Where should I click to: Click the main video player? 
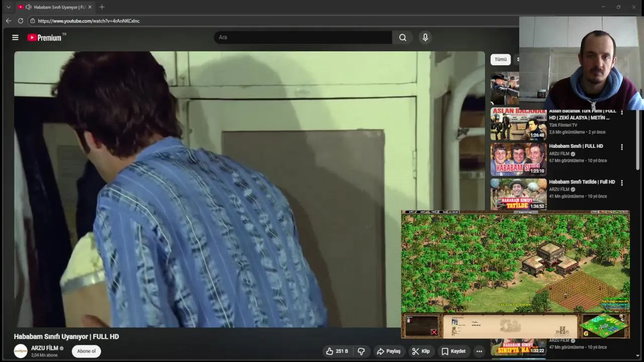pyautogui.click(x=250, y=189)
